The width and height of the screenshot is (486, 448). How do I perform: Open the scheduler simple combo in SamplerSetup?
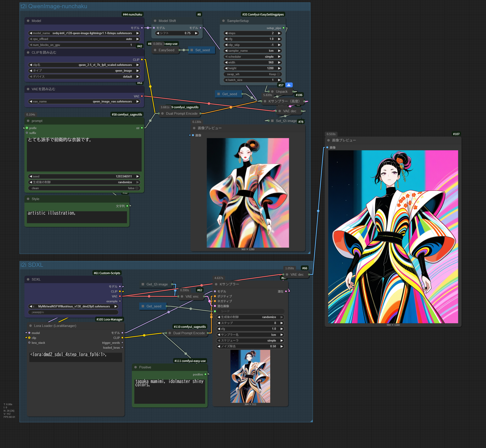pos(252,57)
